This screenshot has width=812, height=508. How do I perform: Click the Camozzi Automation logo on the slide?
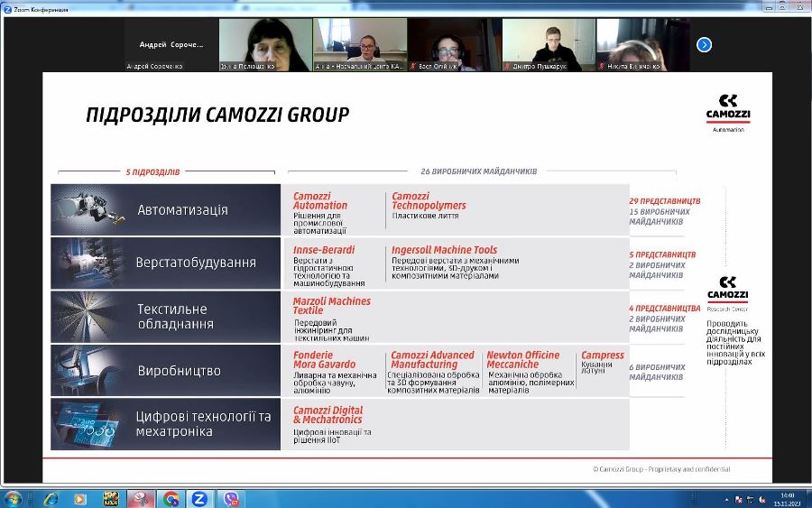tap(728, 114)
